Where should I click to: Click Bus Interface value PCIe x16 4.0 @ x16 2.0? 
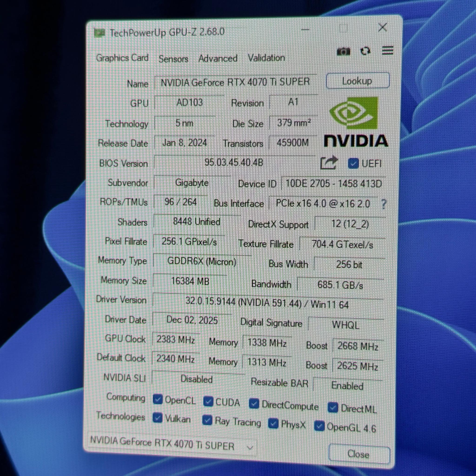pos(323,204)
